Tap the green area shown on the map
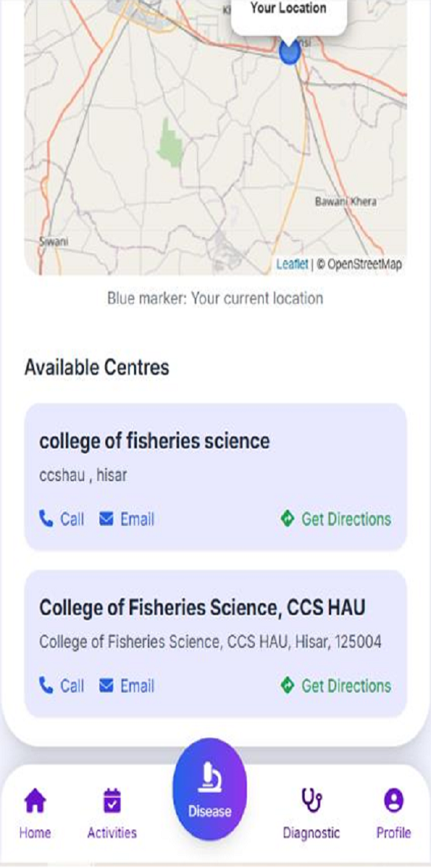Screen dimensions: 431x868 pos(170,142)
